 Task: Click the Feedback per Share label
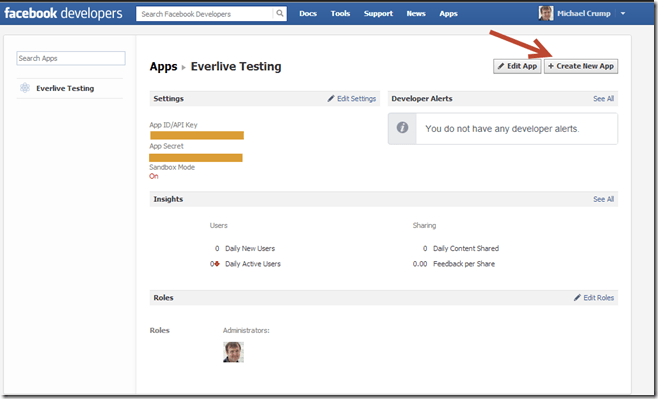[464, 264]
